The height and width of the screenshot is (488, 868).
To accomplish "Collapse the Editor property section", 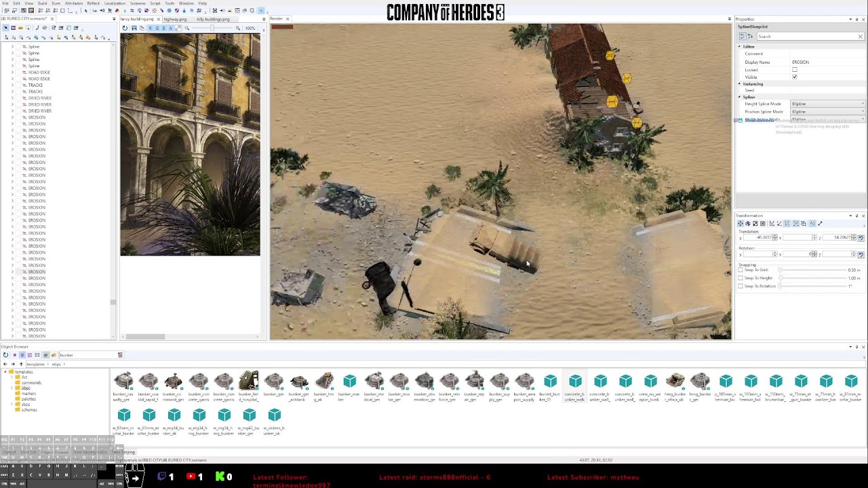I will tap(740, 47).
